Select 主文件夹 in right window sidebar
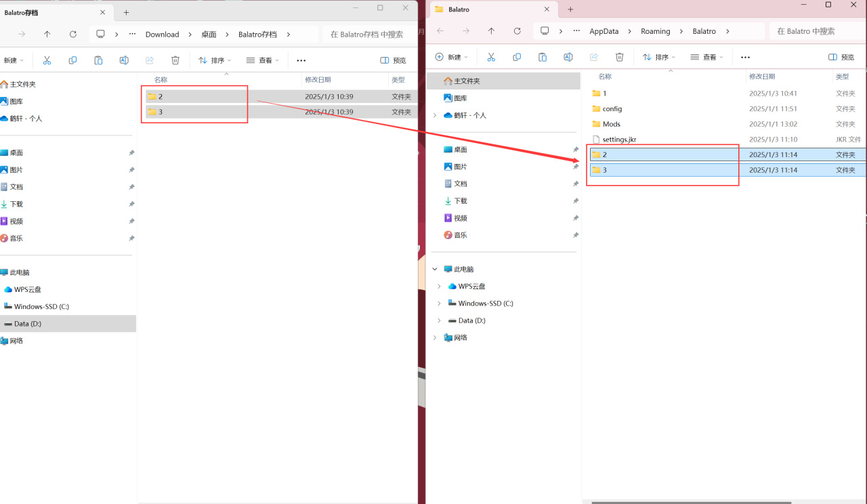 503,81
